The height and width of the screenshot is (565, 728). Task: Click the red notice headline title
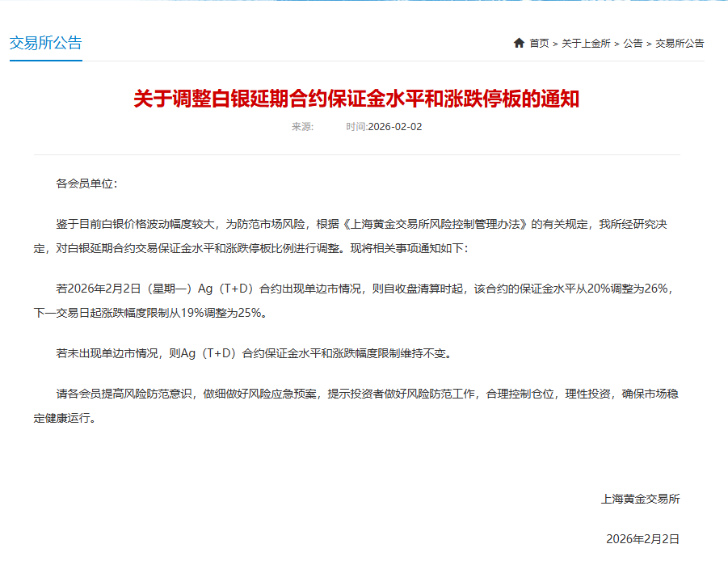click(x=356, y=99)
